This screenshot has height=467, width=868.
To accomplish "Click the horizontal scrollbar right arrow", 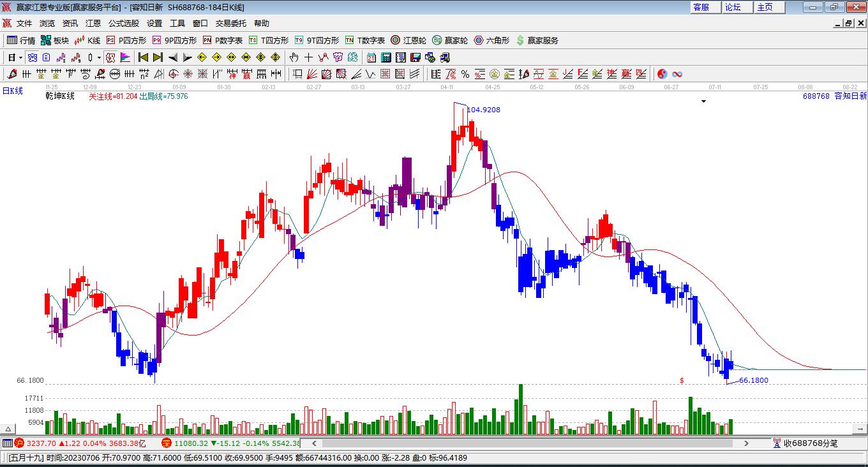I will (746, 443).
